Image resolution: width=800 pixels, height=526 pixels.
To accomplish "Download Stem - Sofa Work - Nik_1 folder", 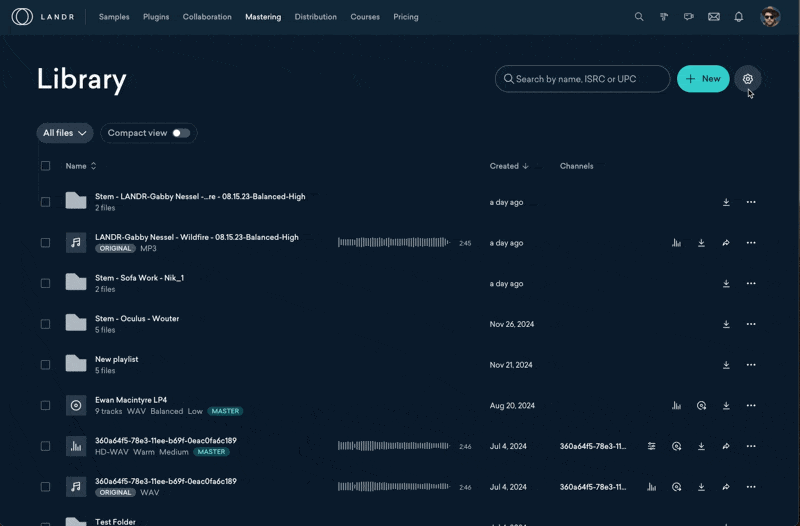I will pyautogui.click(x=726, y=284).
